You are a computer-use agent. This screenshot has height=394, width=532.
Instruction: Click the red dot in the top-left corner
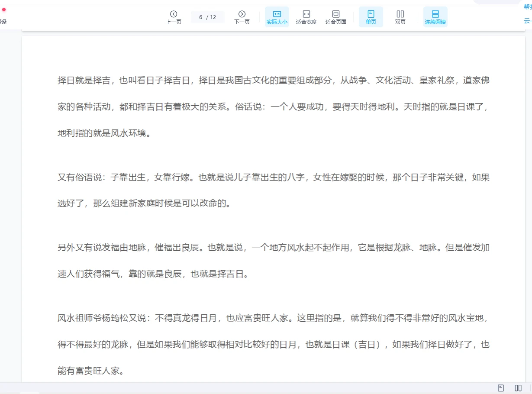point(4,9)
